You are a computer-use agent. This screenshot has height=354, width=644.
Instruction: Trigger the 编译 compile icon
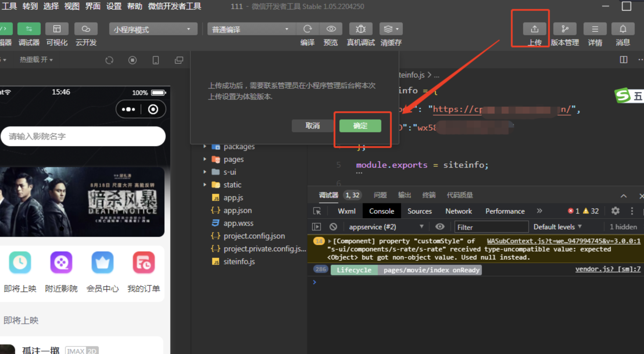307,29
